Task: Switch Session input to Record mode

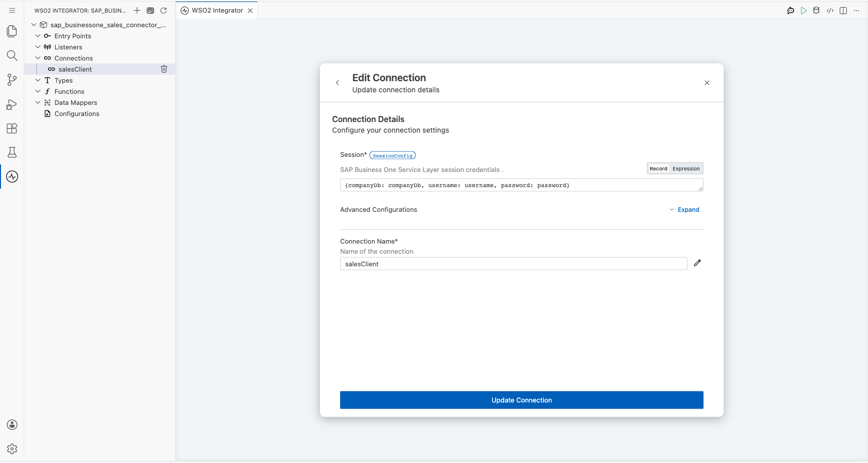Action: [x=659, y=168]
